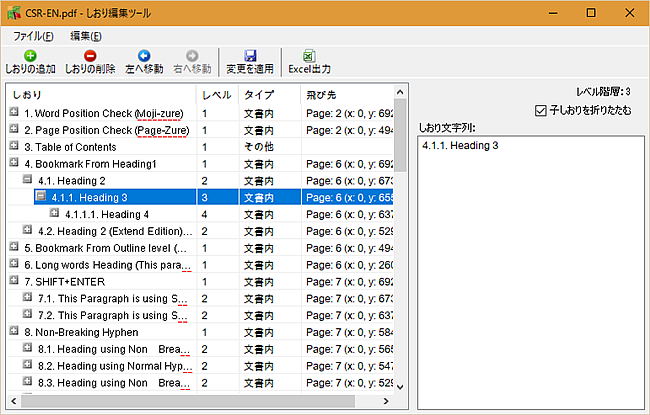Open the 編集(E) menu
The height and width of the screenshot is (415, 650).
(86, 35)
